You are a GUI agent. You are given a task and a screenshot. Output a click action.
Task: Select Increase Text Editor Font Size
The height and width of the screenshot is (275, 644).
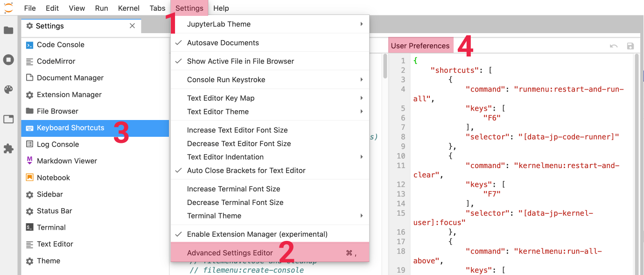(237, 130)
